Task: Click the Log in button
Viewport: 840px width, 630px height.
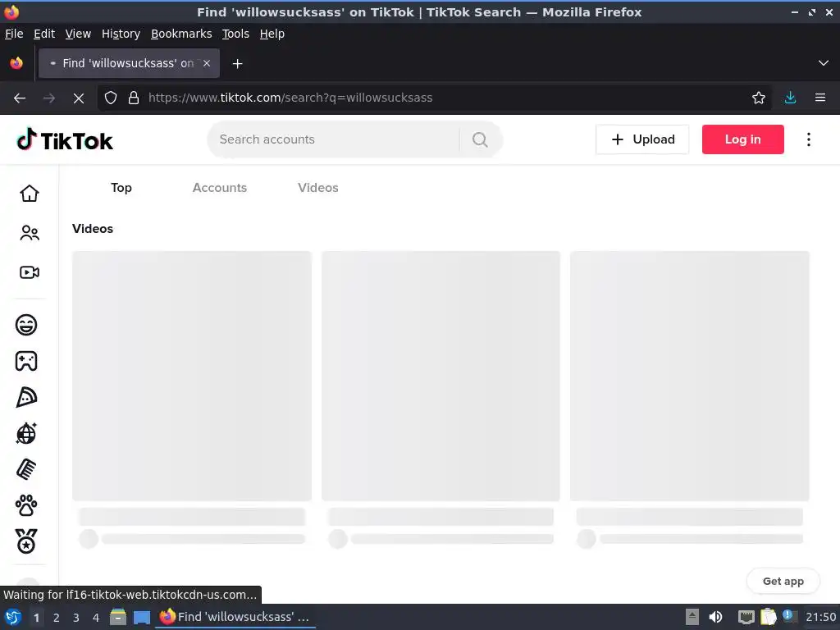Action: pyautogui.click(x=743, y=139)
